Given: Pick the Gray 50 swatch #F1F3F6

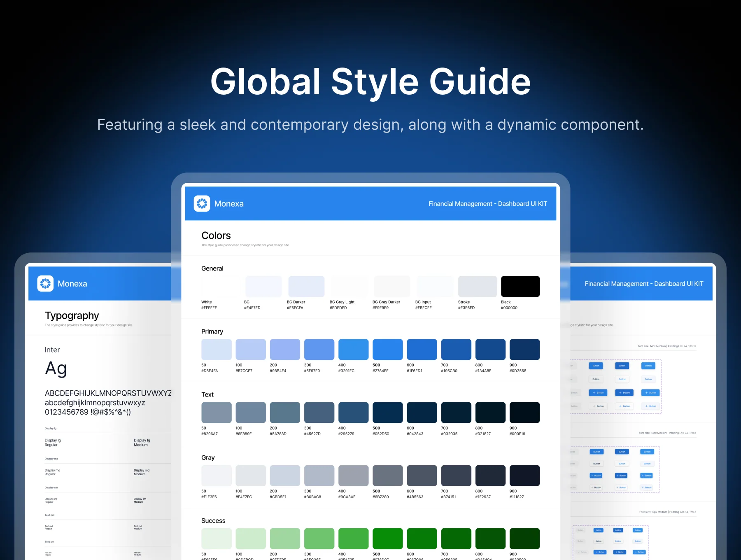Looking at the screenshot, I should coord(217,476).
